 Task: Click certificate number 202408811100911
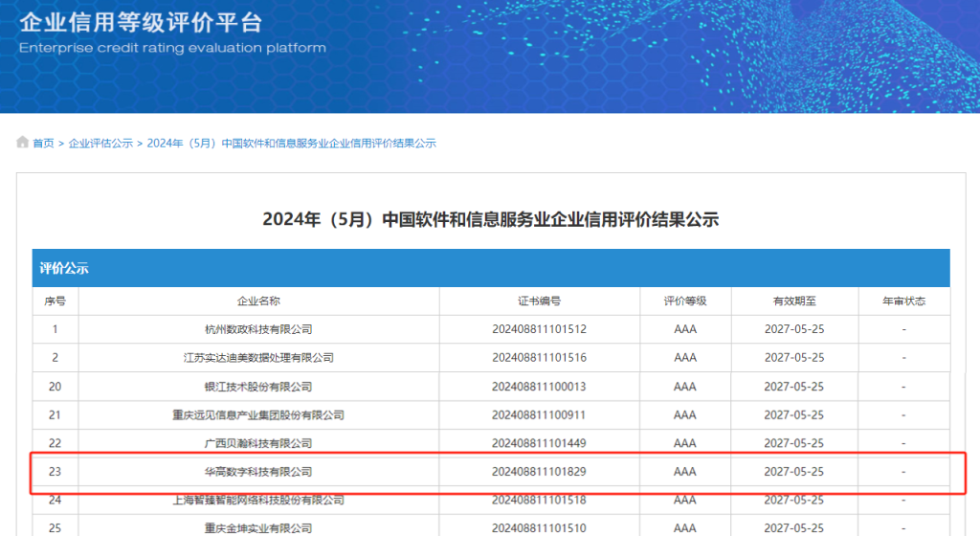(x=539, y=414)
